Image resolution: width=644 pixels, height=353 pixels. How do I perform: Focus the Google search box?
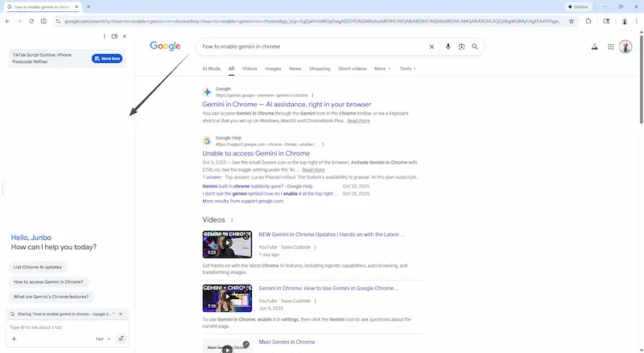[x=312, y=47]
